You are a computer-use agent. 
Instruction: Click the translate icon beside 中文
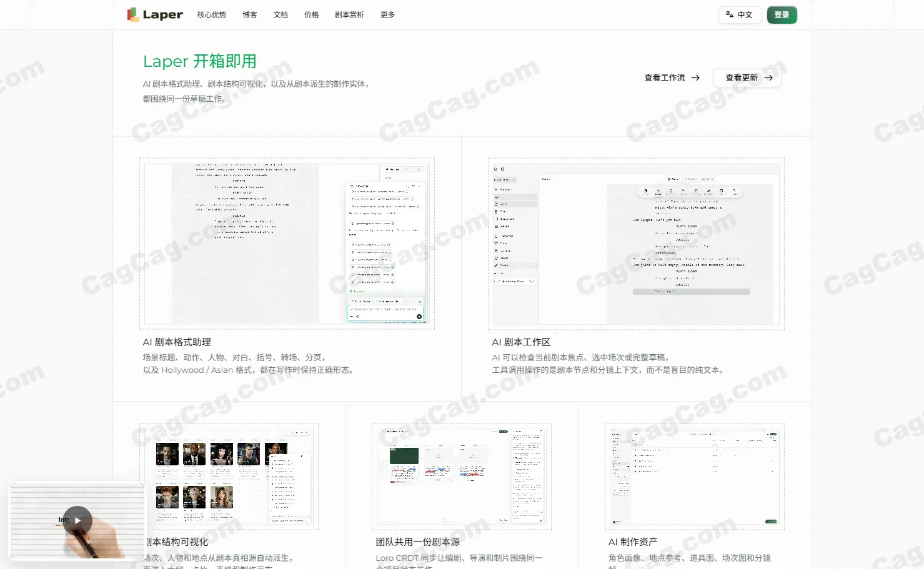click(730, 15)
